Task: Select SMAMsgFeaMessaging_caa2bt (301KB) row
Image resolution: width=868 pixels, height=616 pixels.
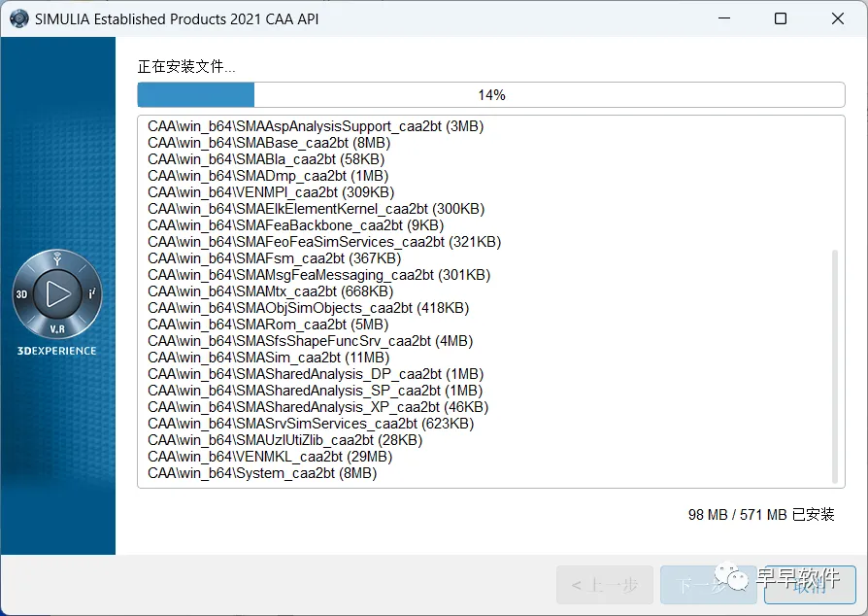Action: [x=318, y=275]
